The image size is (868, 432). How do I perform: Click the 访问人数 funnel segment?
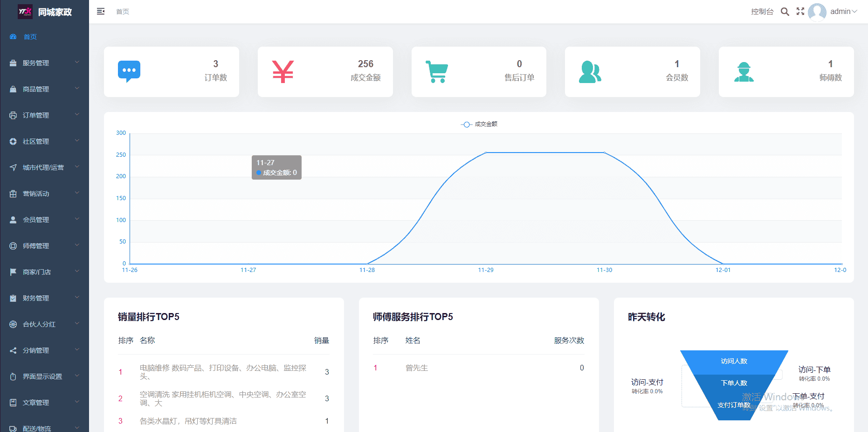pos(734,362)
